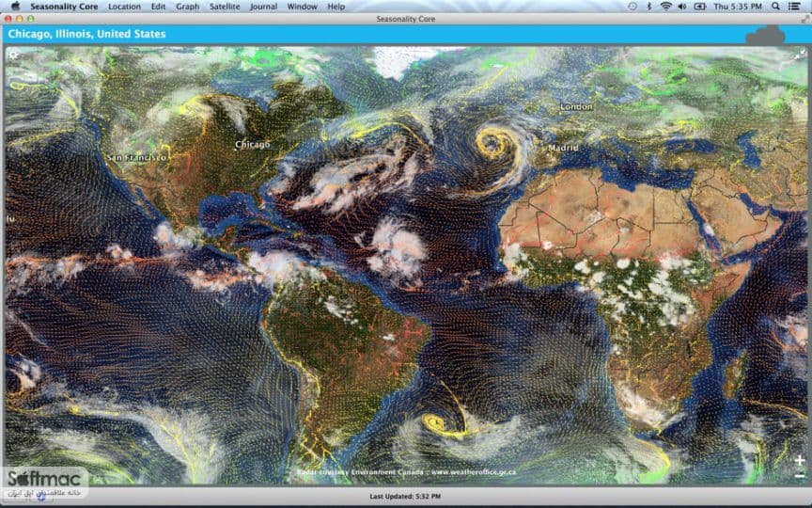The width and height of the screenshot is (812, 508).
Task: Click the Madrid city label on map
Action: coord(563,148)
